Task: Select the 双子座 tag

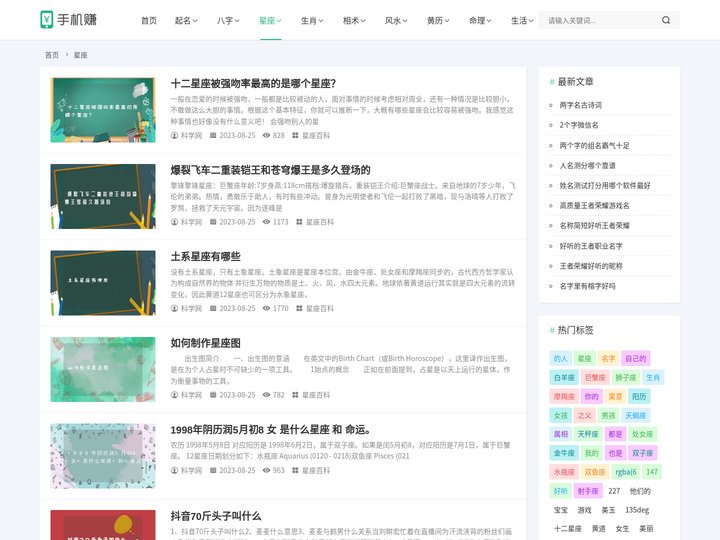Action: pyautogui.click(x=642, y=453)
